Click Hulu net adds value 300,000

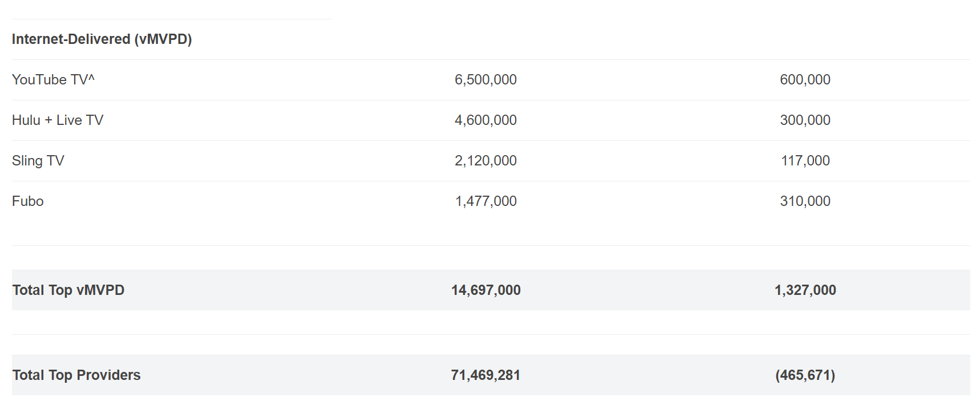[x=805, y=120]
